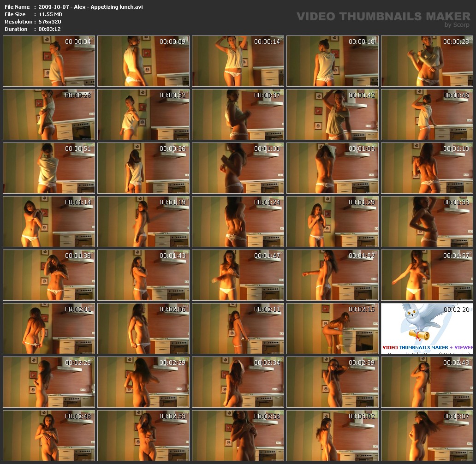Click the frame marked 00:00:51
Image resolution: width=476 pixels, height=464 pixels.
[49, 168]
